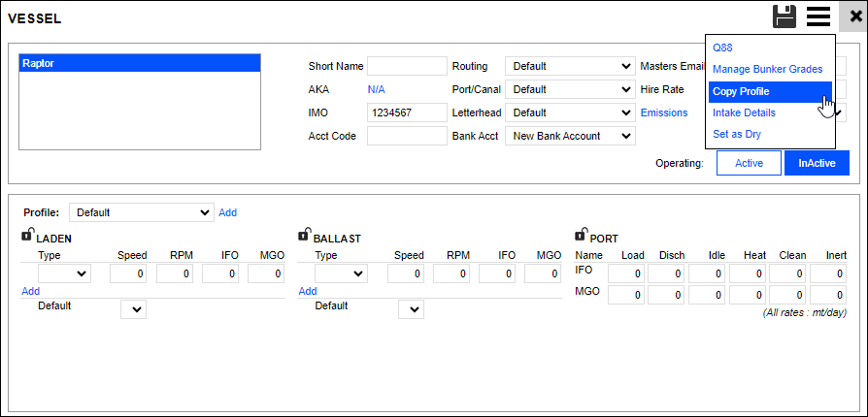Click the Emissions link
The width and height of the screenshot is (868, 417).
pos(664,112)
